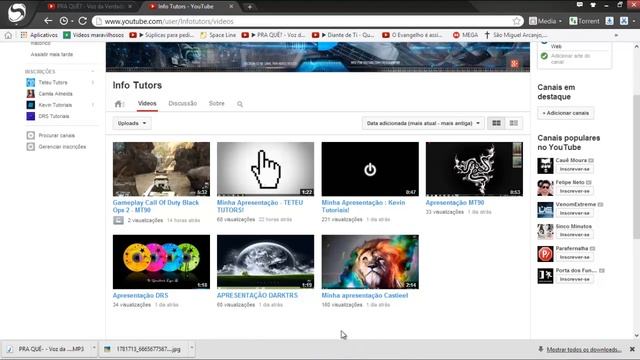
Task: Click the Apresentação DRS title link
Action: 140,295
